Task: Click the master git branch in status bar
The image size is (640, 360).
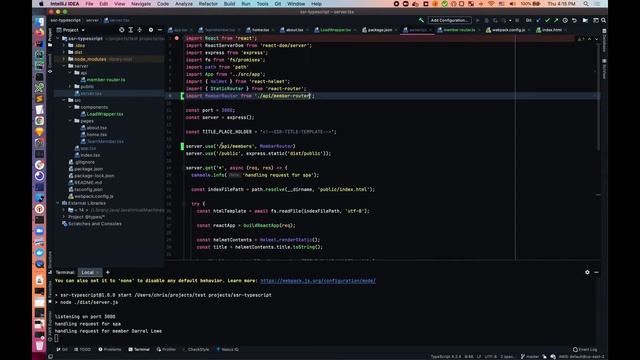Action: [x=530, y=356]
